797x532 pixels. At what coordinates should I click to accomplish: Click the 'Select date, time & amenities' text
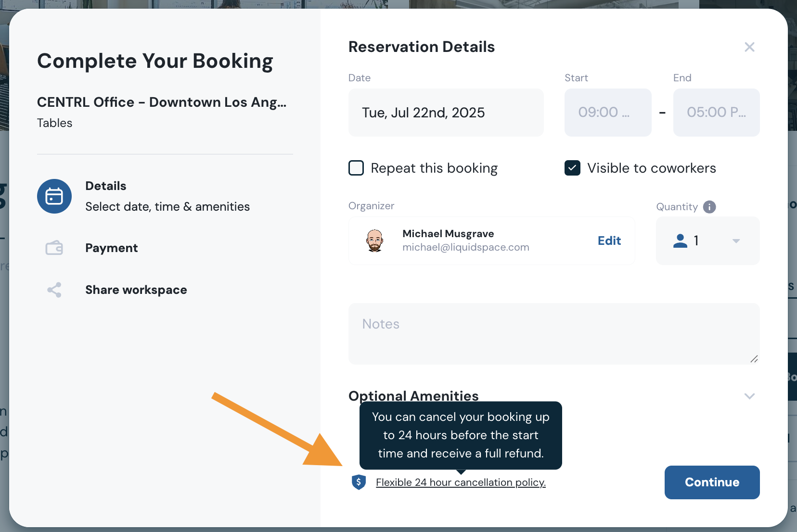click(167, 206)
